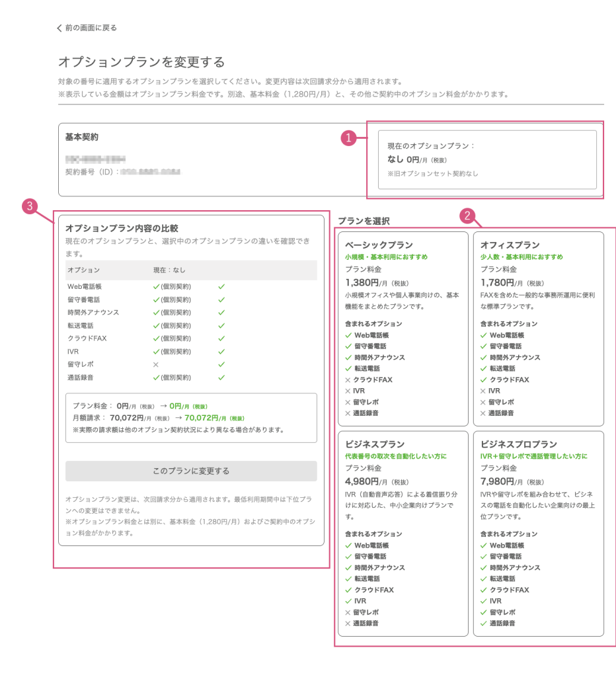
Task: Click 通話録音 checkmark in ビジネスプロプラン
Action: 483,623
